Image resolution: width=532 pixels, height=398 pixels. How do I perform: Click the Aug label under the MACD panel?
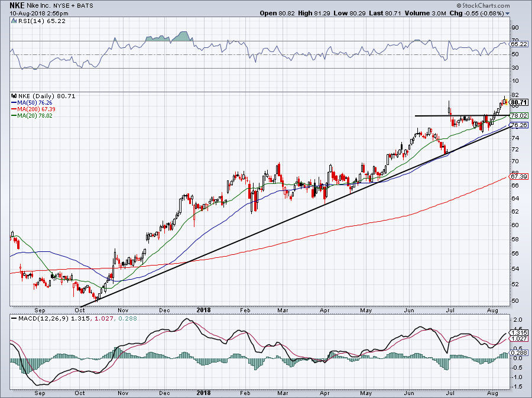pos(492,393)
